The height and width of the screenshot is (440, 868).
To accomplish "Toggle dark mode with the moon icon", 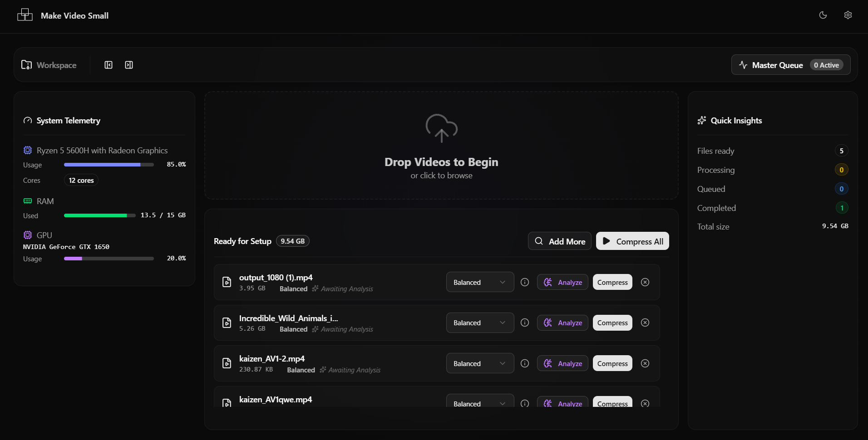I will click(823, 15).
